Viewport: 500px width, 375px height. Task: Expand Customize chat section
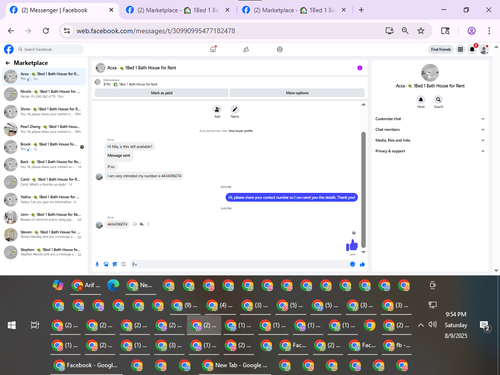(430, 119)
